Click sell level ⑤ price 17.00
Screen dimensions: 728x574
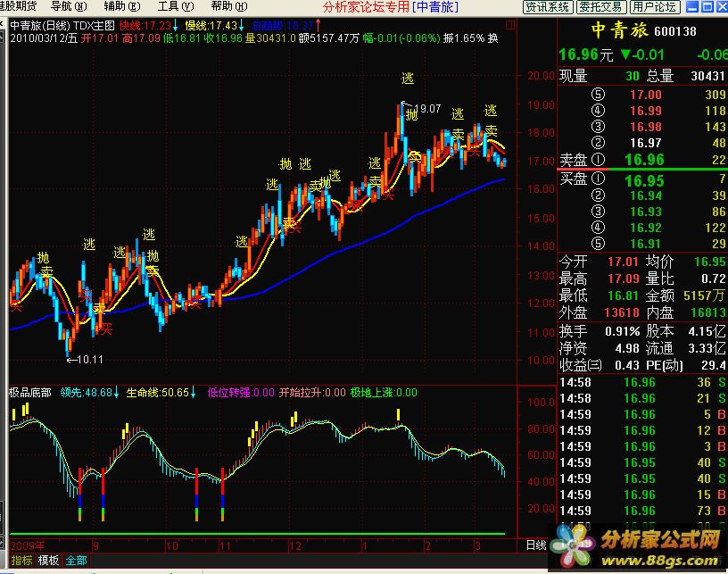click(645, 95)
